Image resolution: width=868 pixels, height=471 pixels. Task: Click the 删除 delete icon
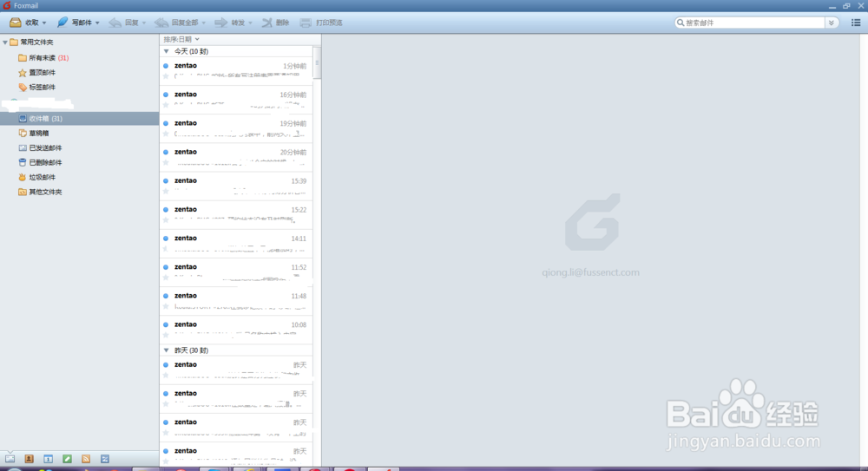(x=266, y=23)
